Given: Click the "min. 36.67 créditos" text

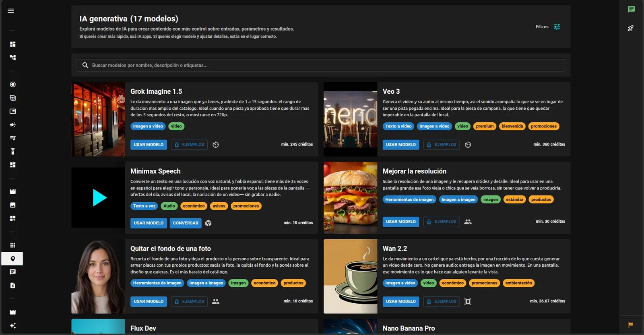Looking at the screenshot, I should (x=547, y=301).
